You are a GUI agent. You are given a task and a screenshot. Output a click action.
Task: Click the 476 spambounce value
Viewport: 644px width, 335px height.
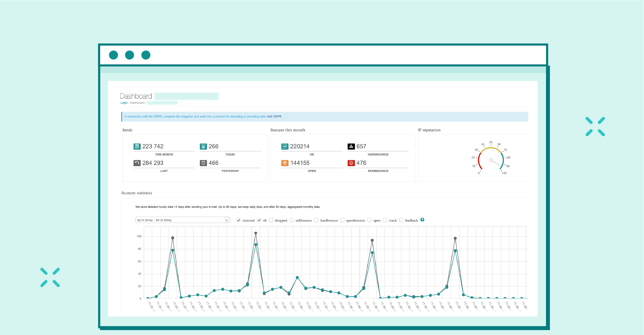click(x=361, y=163)
